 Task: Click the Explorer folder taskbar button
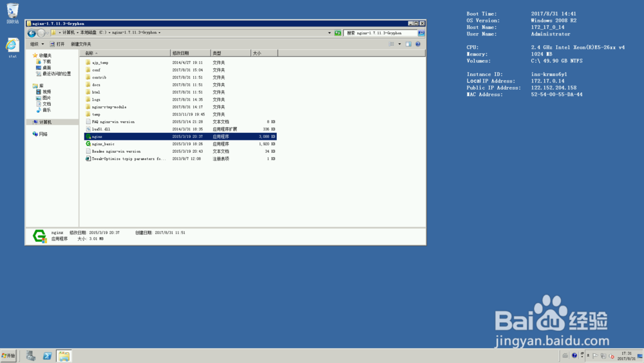(64, 356)
